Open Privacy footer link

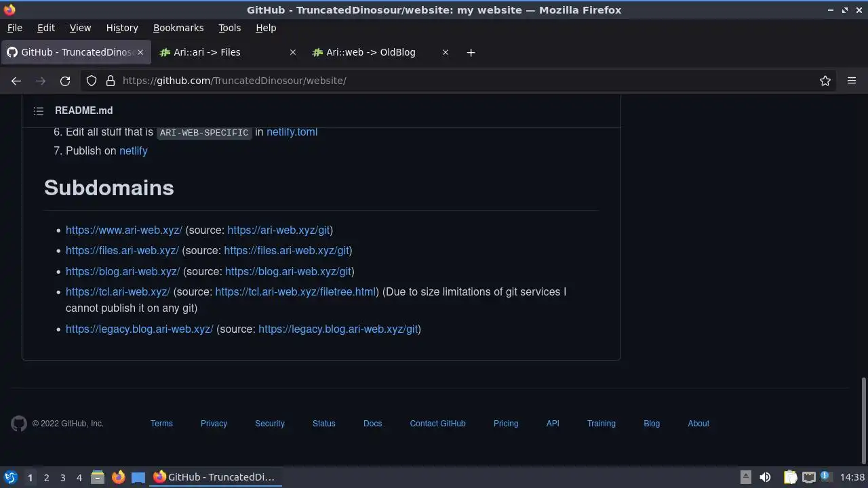[x=214, y=424]
